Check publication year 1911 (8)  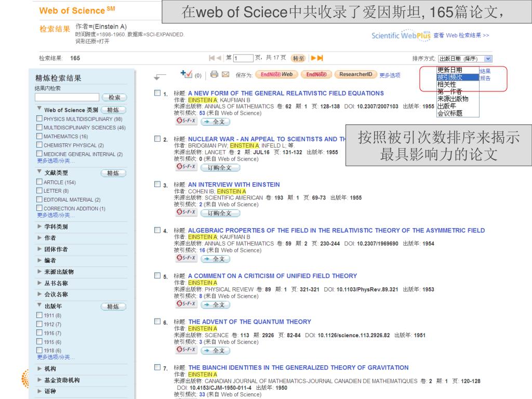coord(39,315)
